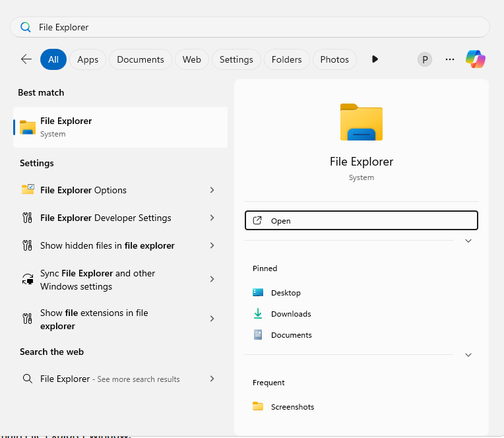Open the pinned Documents folder
504x438 pixels.
pyautogui.click(x=291, y=335)
